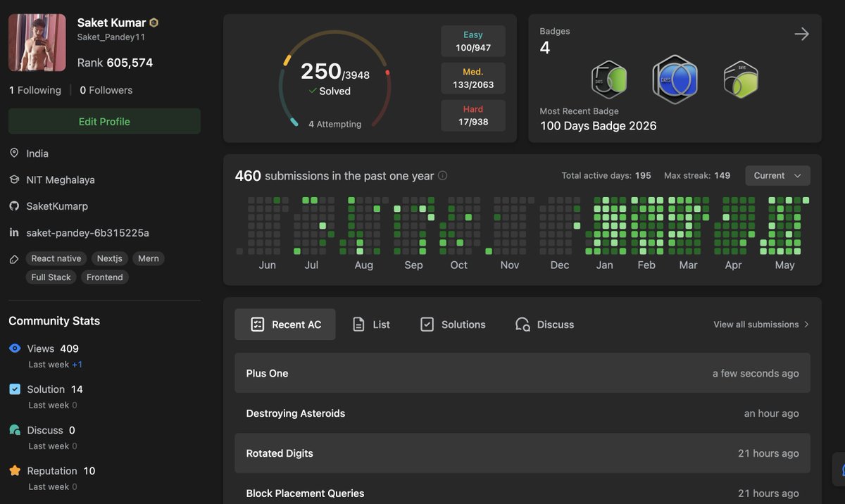Switch to the Recent AC tab
This screenshot has height=504, width=845.
click(285, 325)
